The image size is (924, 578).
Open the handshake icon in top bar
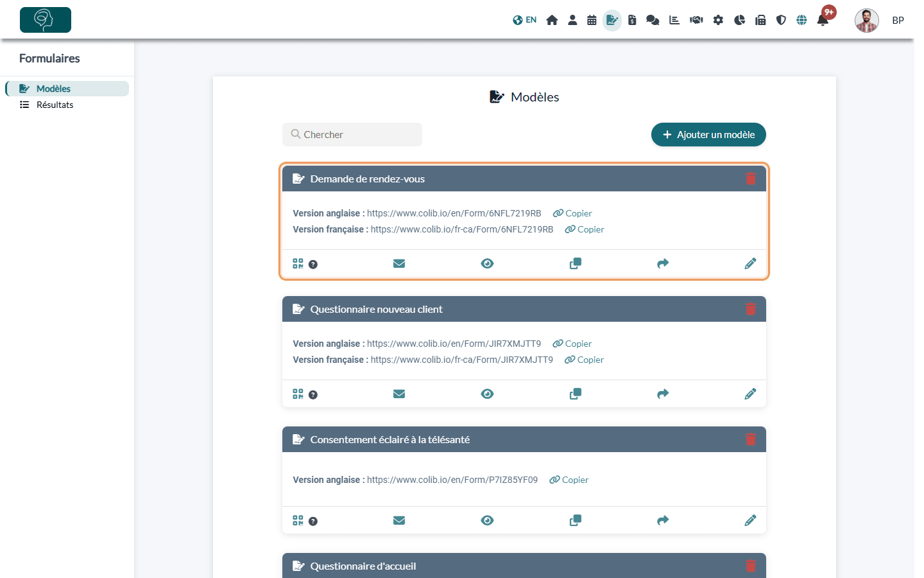coord(696,20)
